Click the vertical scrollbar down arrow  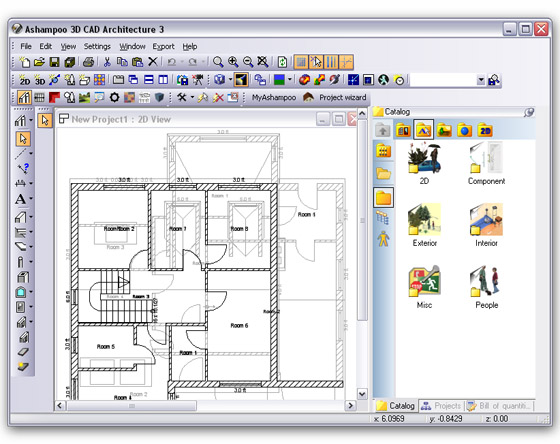tap(362, 394)
